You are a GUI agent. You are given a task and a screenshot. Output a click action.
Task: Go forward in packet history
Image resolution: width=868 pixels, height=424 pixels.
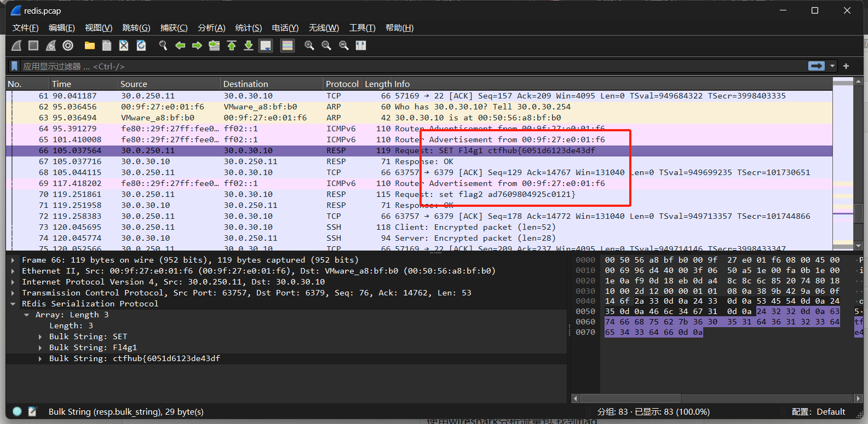(197, 45)
